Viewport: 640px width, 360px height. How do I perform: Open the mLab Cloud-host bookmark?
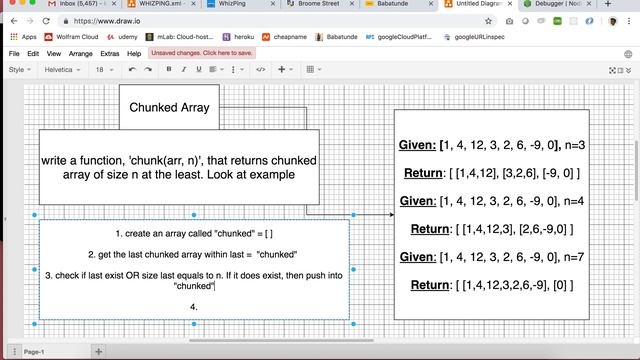[180, 37]
